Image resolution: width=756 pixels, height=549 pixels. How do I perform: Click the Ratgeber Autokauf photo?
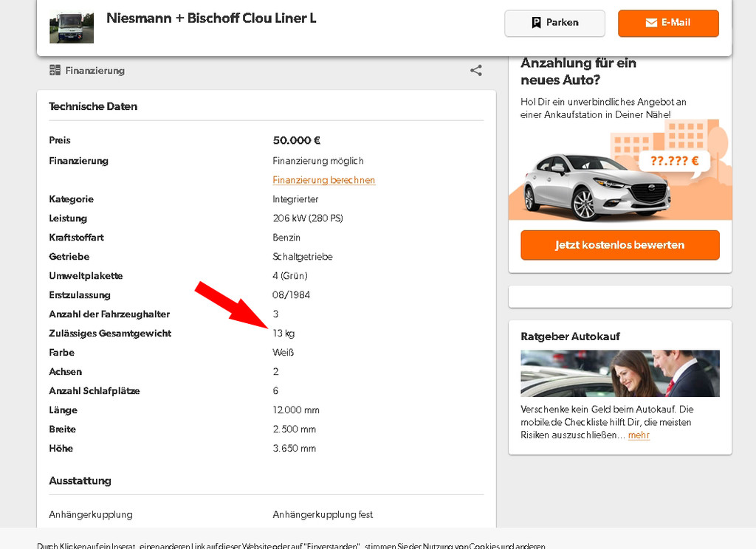tap(620, 373)
